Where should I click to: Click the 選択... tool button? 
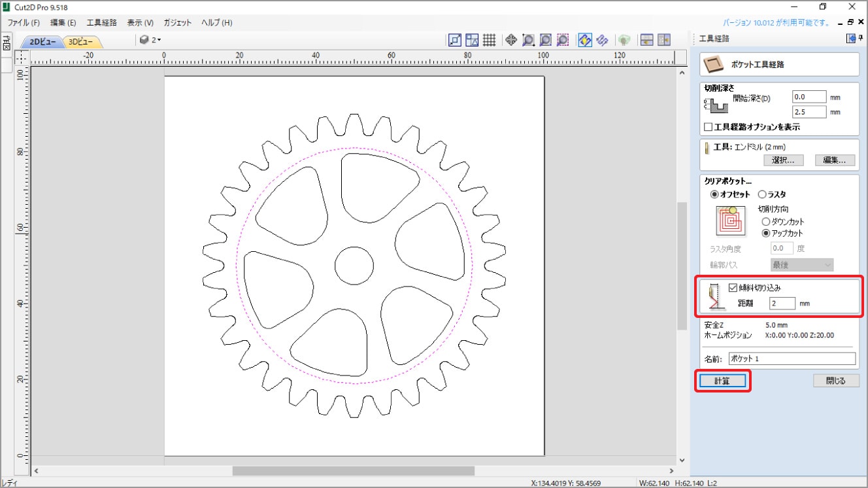coord(783,160)
